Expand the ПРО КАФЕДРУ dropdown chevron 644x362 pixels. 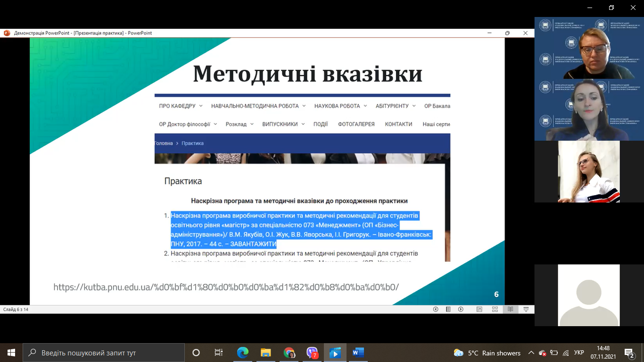(201, 106)
